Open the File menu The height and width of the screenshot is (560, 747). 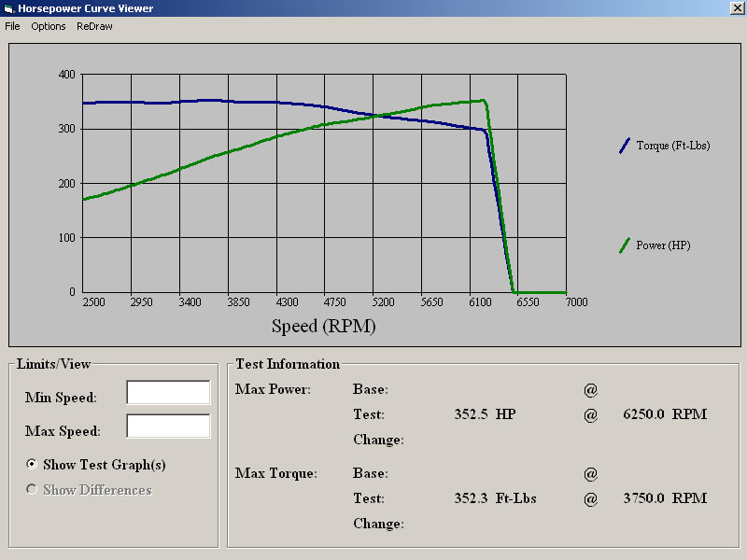pyautogui.click(x=12, y=26)
